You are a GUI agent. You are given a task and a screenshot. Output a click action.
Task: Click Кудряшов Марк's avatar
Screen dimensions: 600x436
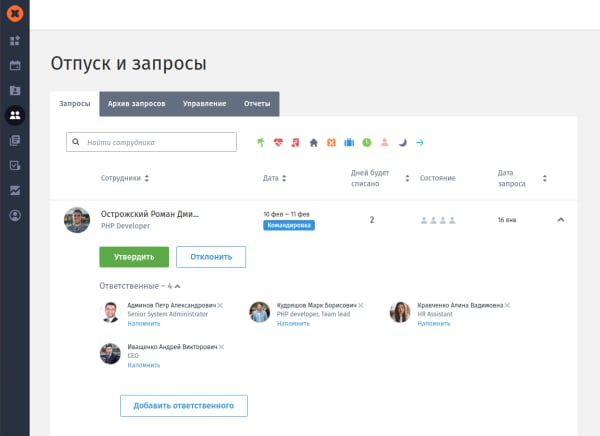pyautogui.click(x=259, y=312)
